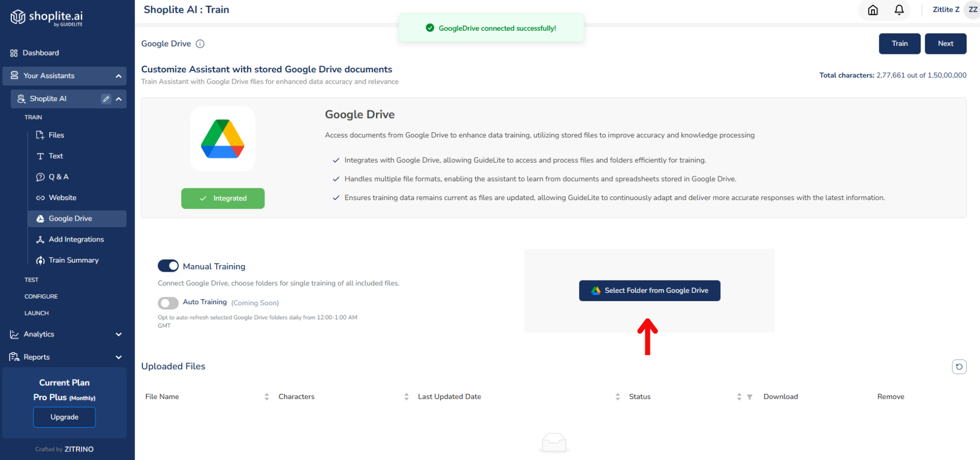Click Upgrade plan button

[64, 417]
